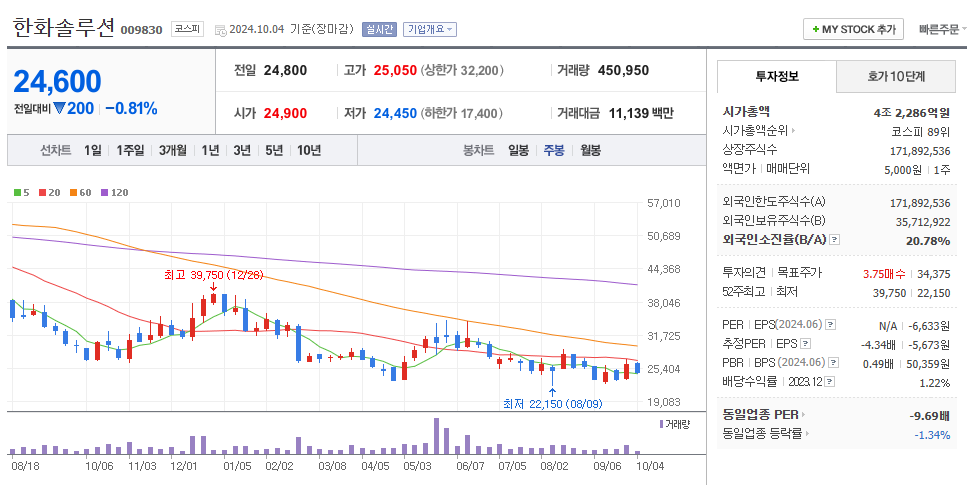Click red 20 moving average legend
The width and height of the screenshot is (974, 485).
[49, 193]
